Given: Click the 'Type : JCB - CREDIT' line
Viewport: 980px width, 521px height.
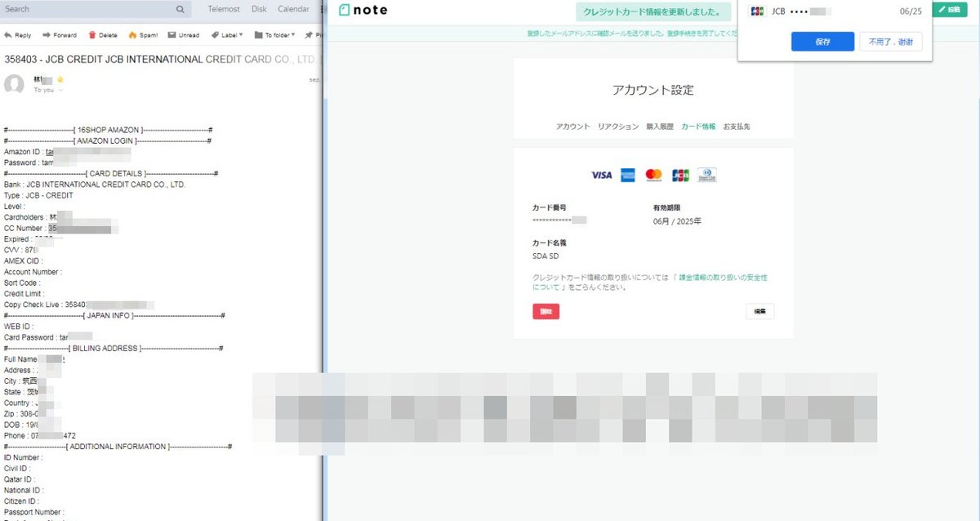Looking at the screenshot, I should [38, 195].
